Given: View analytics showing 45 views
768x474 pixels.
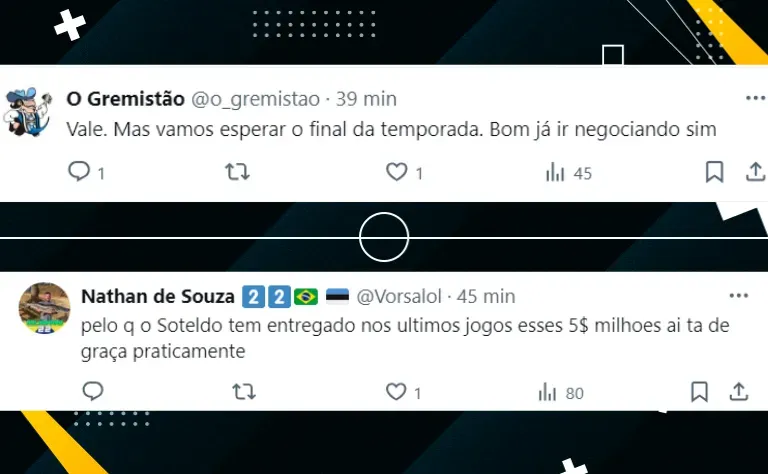Looking at the screenshot, I should (x=569, y=173).
